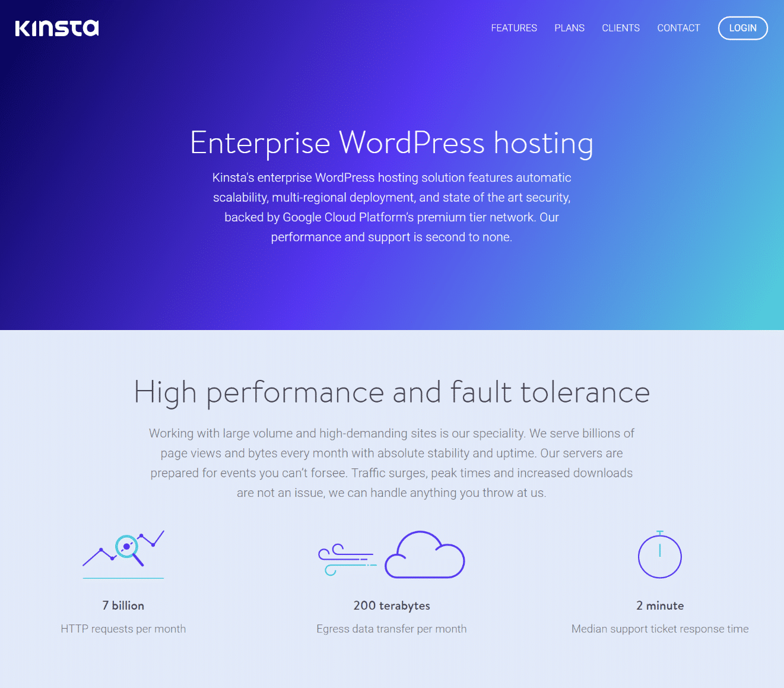
Task: Click the cloud and wind icon
Action: pyautogui.click(x=392, y=554)
